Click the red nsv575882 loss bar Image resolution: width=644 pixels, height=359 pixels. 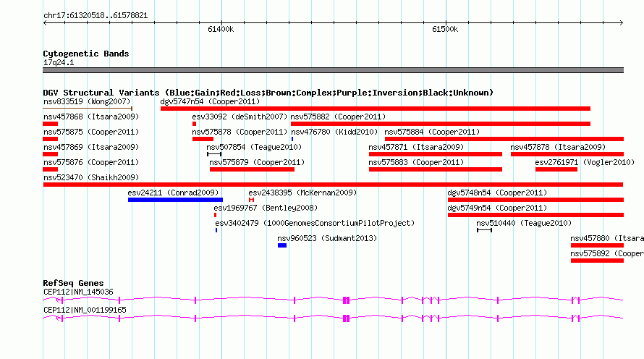click(441, 124)
